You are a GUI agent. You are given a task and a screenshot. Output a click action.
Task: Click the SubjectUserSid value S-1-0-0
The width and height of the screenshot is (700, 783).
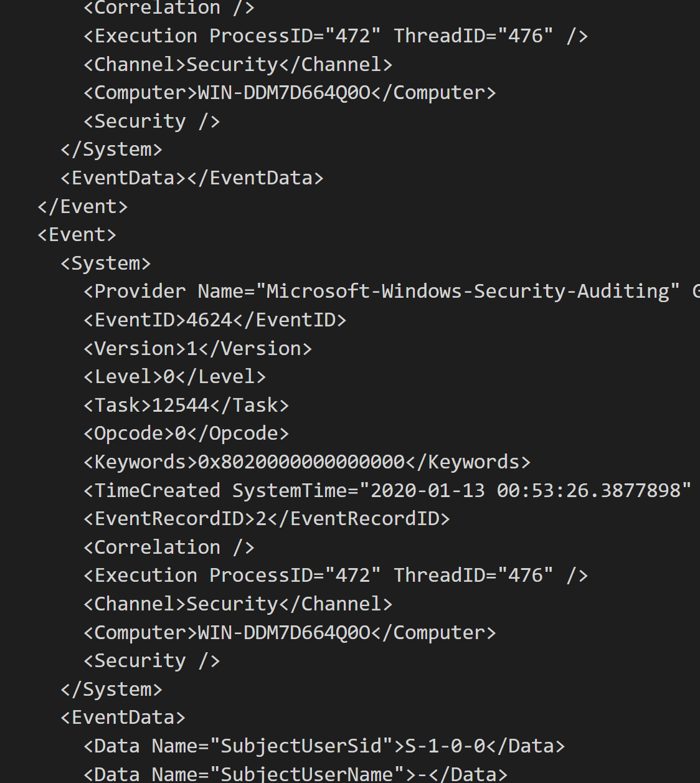pyautogui.click(x=445, y=746)
